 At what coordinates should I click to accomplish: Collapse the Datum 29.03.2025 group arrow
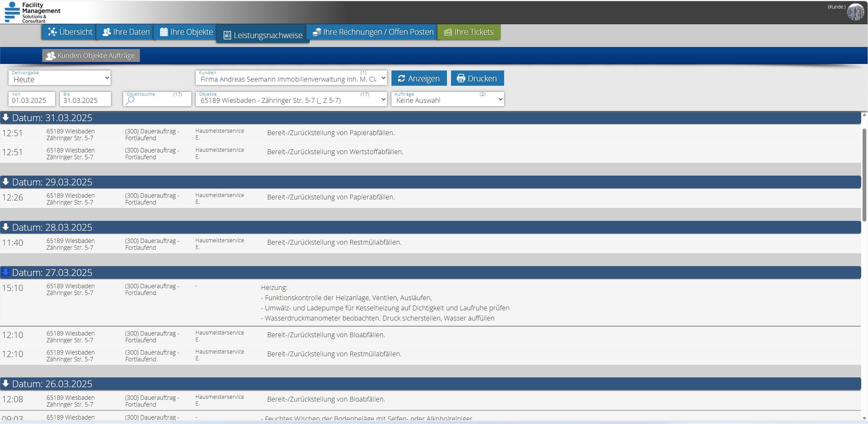5,182
